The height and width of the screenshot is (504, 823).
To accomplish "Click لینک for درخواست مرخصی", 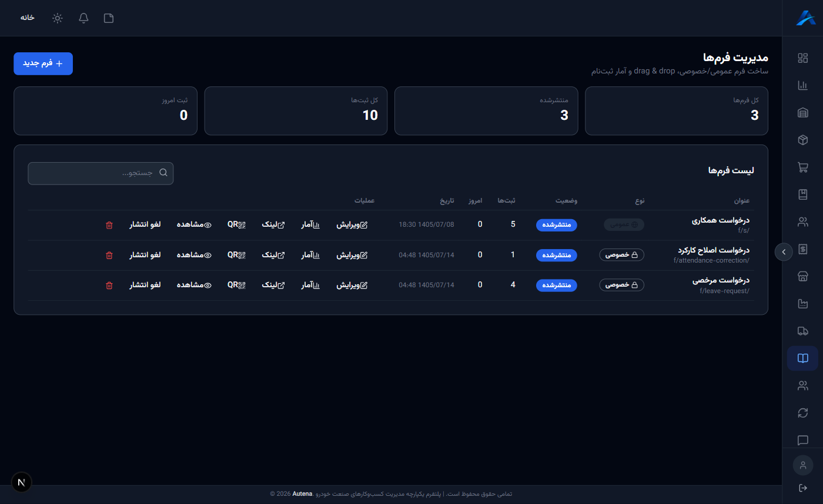I will pyautogui.click(x=273, y=285).
